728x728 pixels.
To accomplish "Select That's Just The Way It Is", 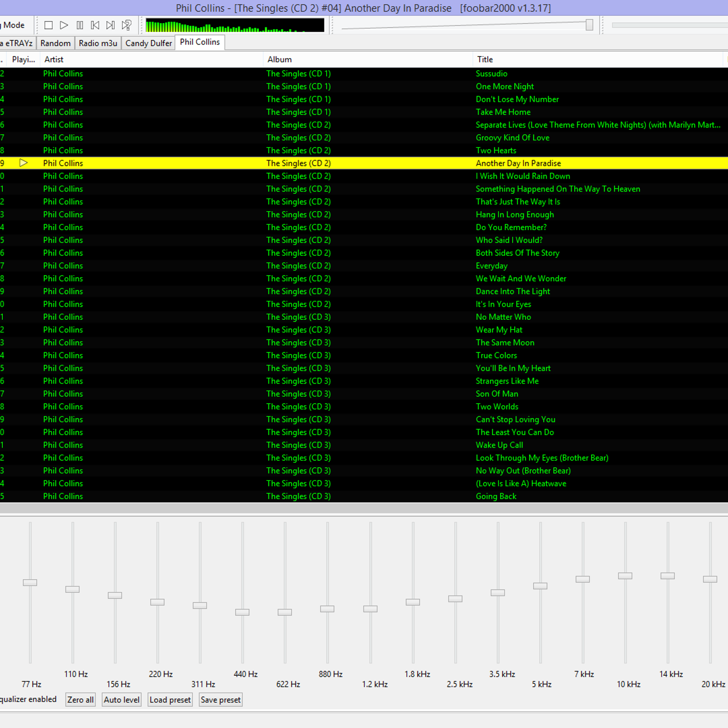I will [364, 202].
